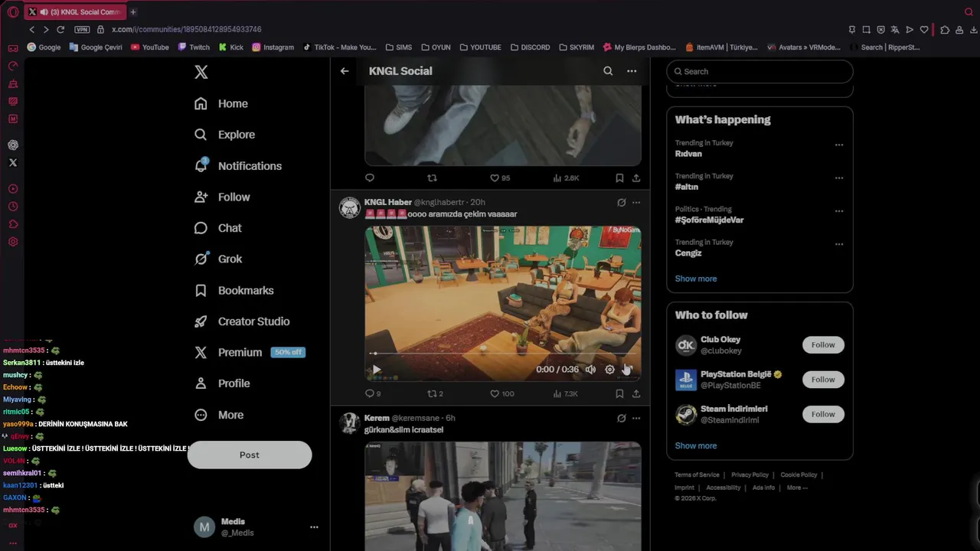Open options for Rıdvan trend
Screen dimensions: 980x551
(839, 145)
